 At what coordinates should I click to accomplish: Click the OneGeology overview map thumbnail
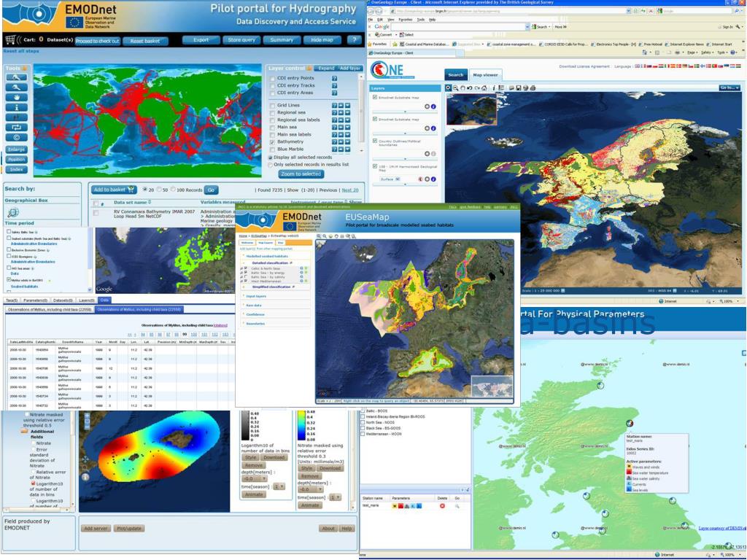point(472,109)
